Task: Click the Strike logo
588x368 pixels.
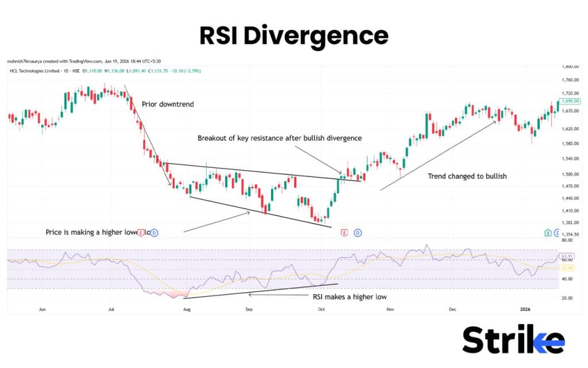Action: tap(513, 339)
